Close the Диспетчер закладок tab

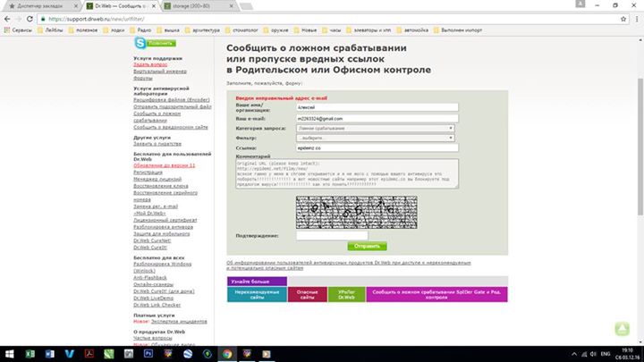click(x=75, y=6)
